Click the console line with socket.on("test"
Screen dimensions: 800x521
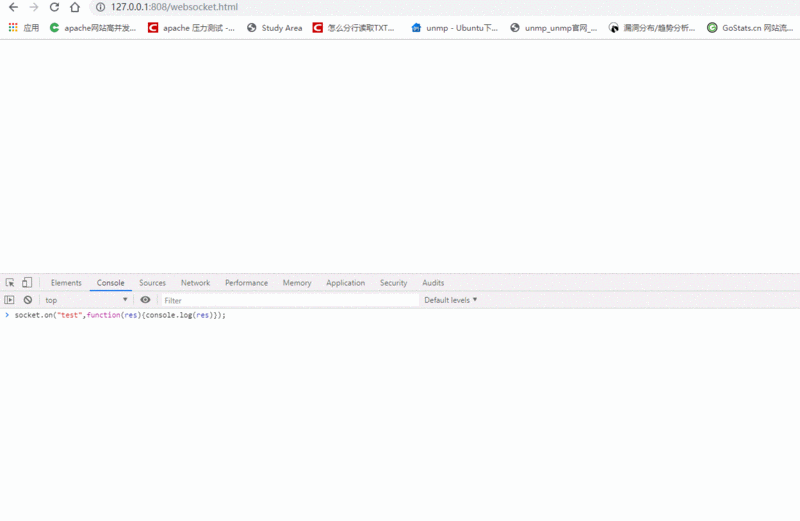tap(120, 315)
